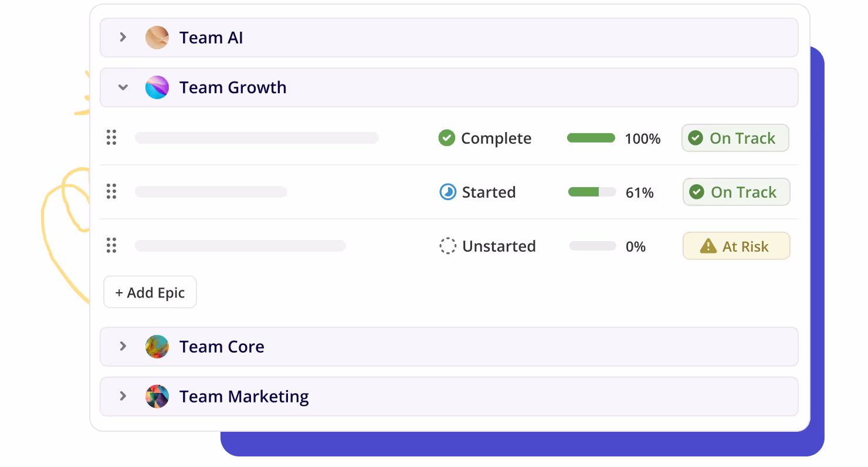Image resolution: width=868 pixels, height=467 pixels.
Task: Click the warning triangle in At Risk badge
Action: coord(708,246)
